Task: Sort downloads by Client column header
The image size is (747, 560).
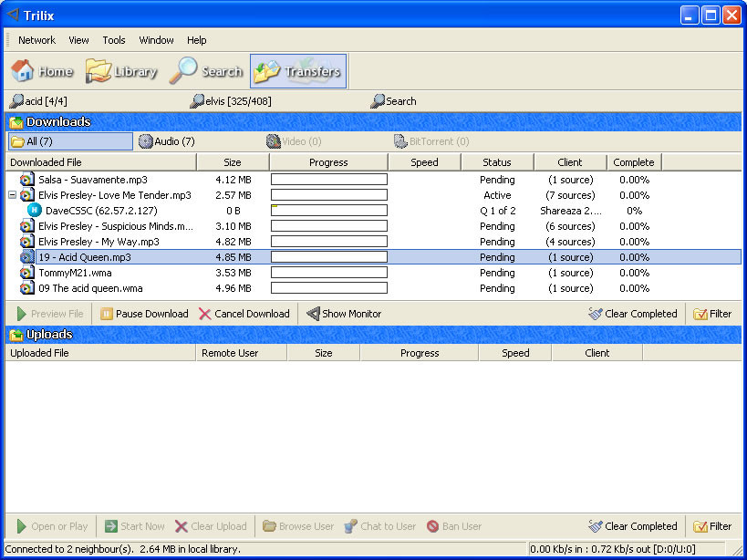Action: pyautogui.click(x=570, y=162)
